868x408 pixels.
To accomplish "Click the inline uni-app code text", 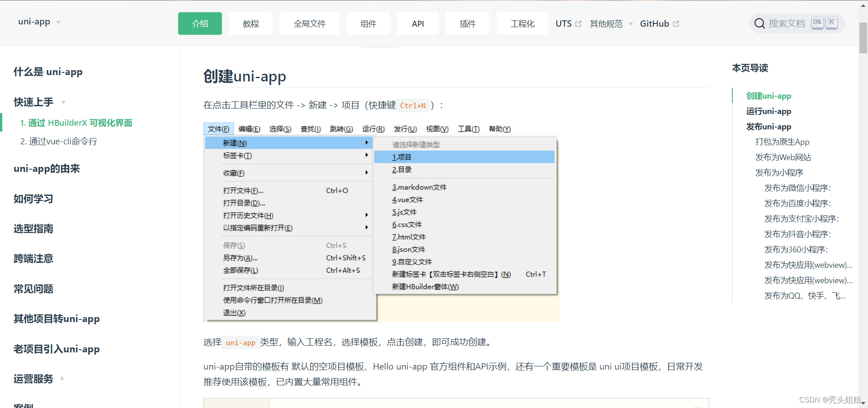I will point(241,342).
